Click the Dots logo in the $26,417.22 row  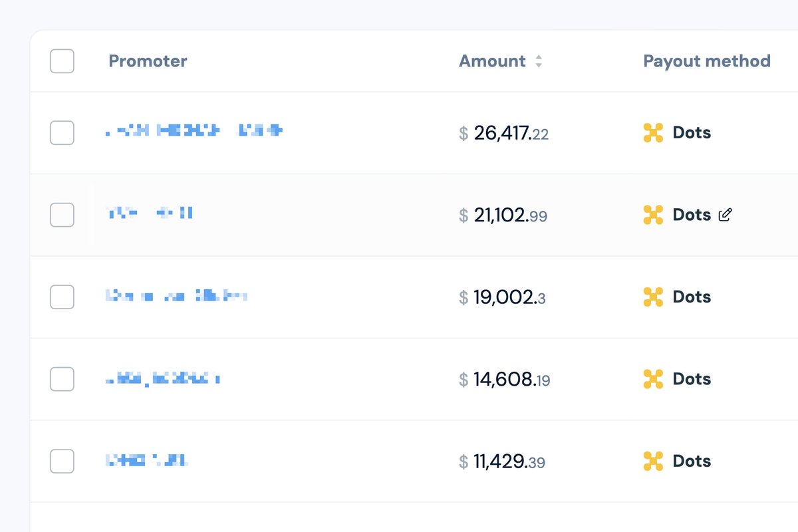654,133
